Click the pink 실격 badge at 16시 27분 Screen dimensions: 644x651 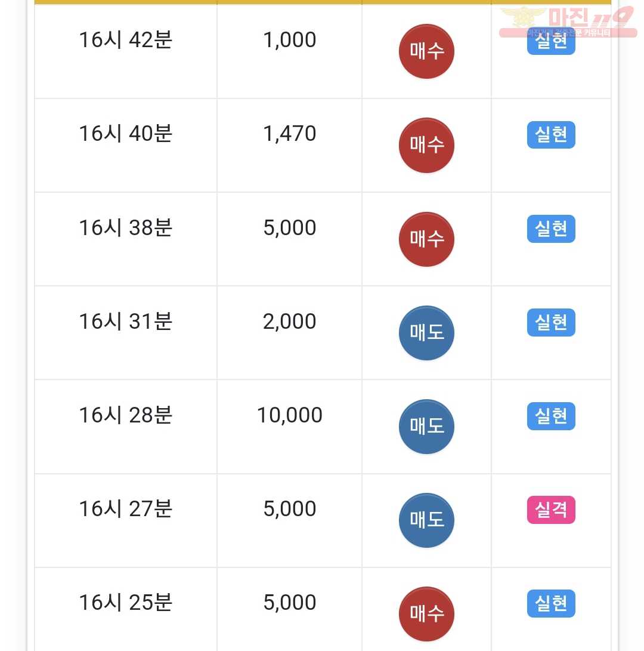coord(551,510)
